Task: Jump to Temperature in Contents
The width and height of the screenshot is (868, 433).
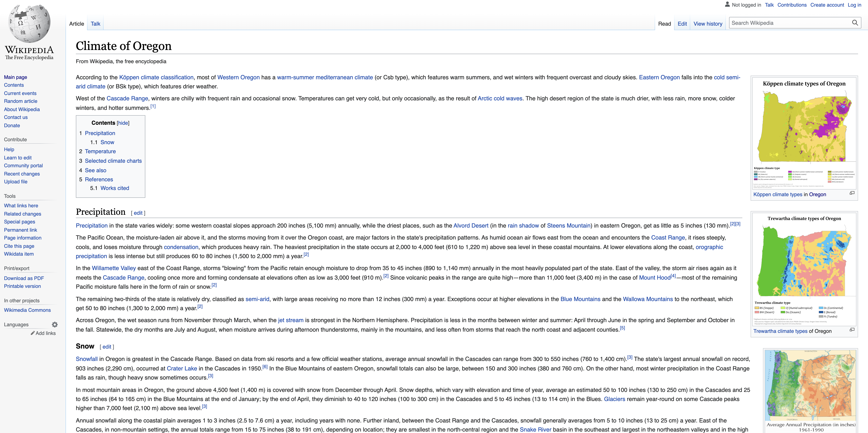Action: pos(100,151)
